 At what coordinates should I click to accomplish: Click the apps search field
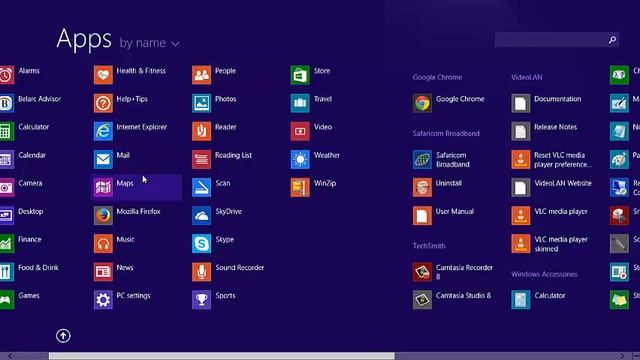[557, 40]
